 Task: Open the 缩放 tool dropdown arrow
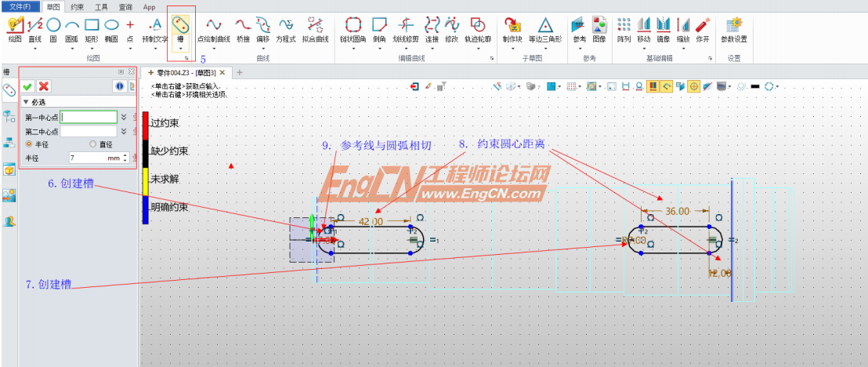683,49
